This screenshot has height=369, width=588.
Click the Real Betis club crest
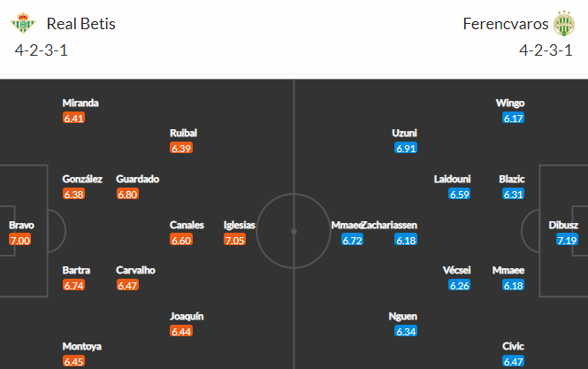coord(23,23)
